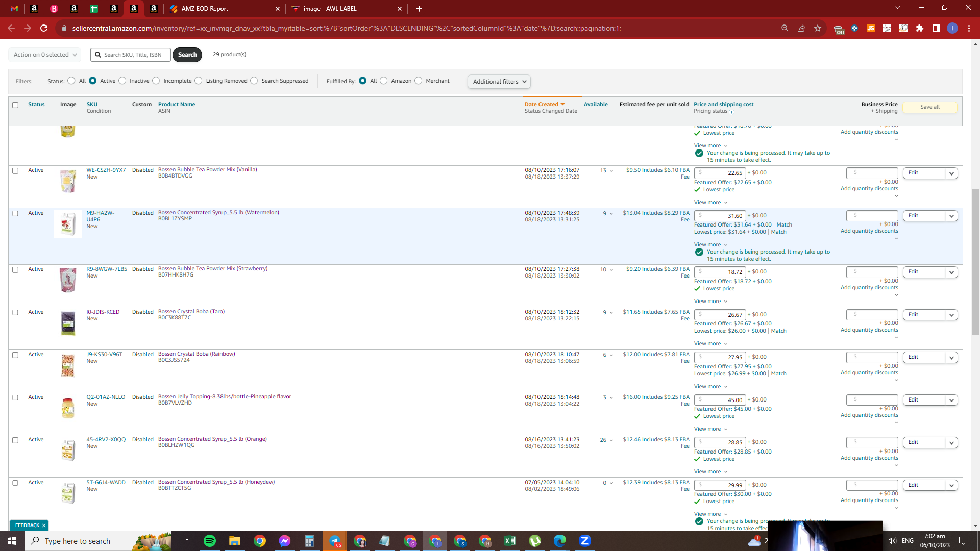Share this page via the share icon
The width and height of the screenshot is (980, 551).
tap(801, 28)
